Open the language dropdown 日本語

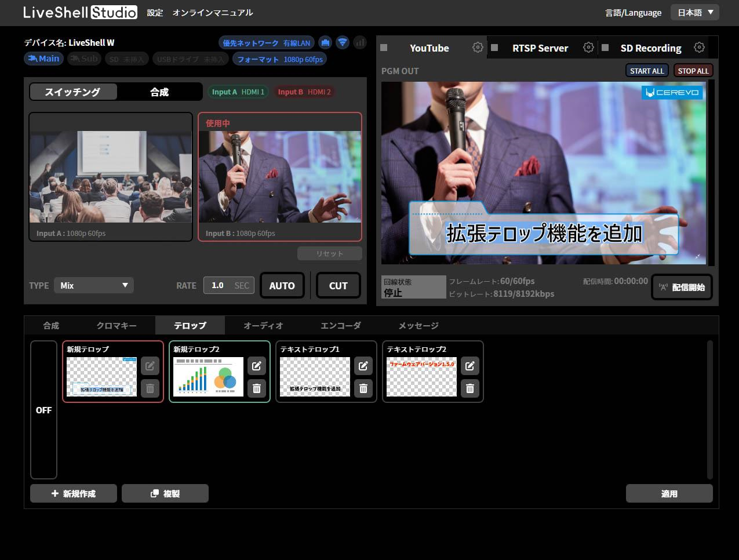(x=694, y=12)
